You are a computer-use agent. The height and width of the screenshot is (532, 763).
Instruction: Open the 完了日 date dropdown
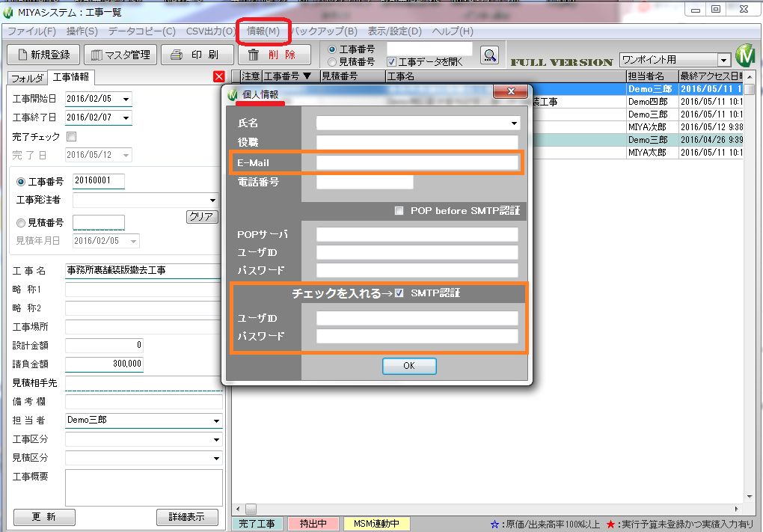tap(126, 156)
